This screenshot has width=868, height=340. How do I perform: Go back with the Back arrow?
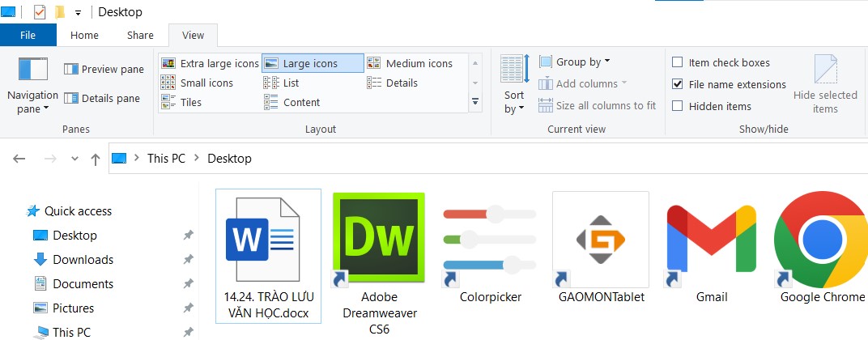[19, 159]
